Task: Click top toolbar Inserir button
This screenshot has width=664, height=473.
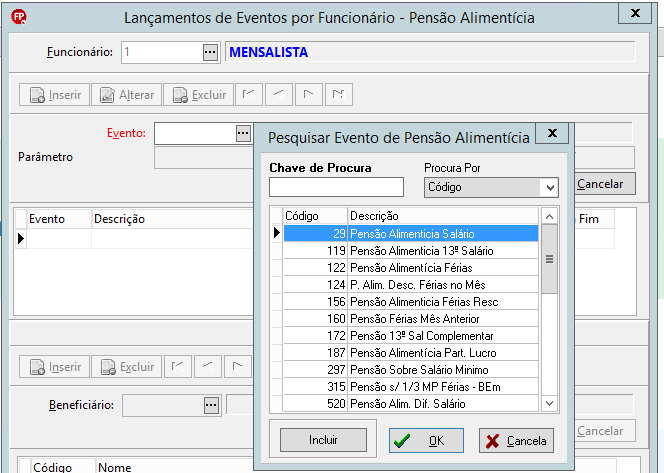Action: (x=54, y=94)
